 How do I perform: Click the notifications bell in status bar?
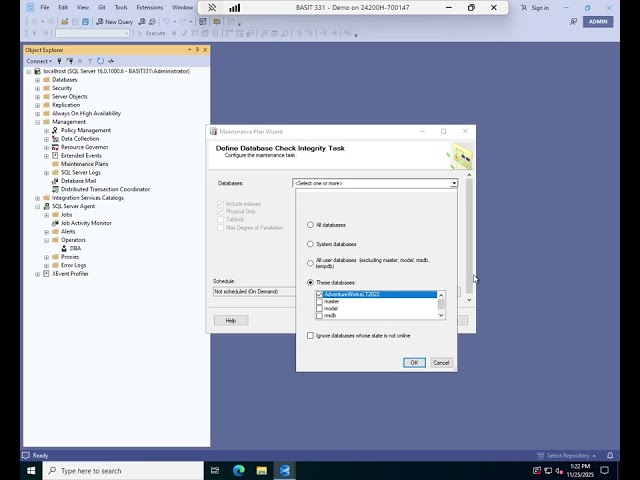pyautogui.click(x=610, y=456)
